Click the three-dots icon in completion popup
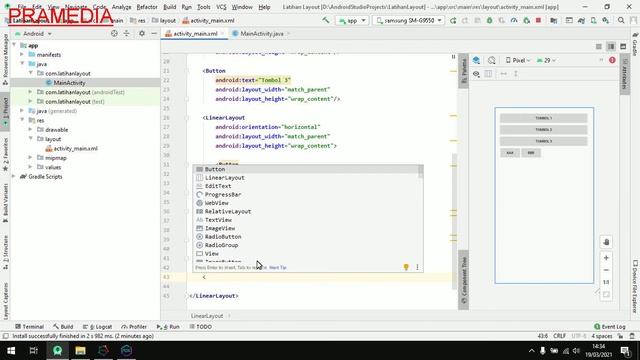This screenshot has width=640, height=360. pos(417,267)
